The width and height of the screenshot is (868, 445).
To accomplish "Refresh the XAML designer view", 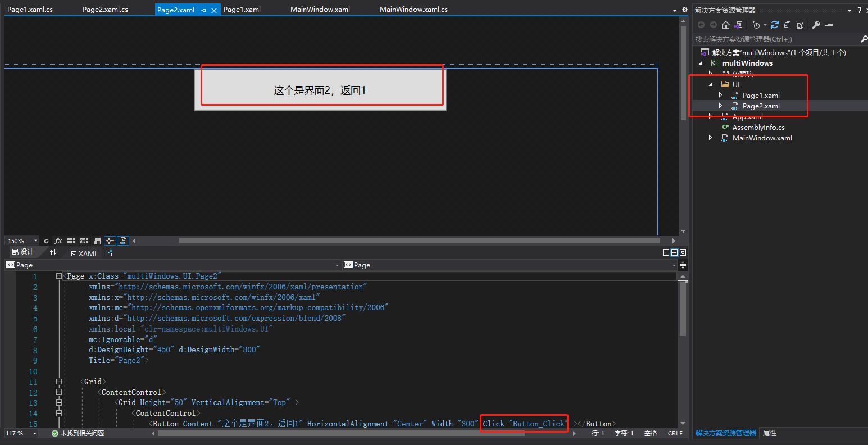I will [x=46, y=240].
